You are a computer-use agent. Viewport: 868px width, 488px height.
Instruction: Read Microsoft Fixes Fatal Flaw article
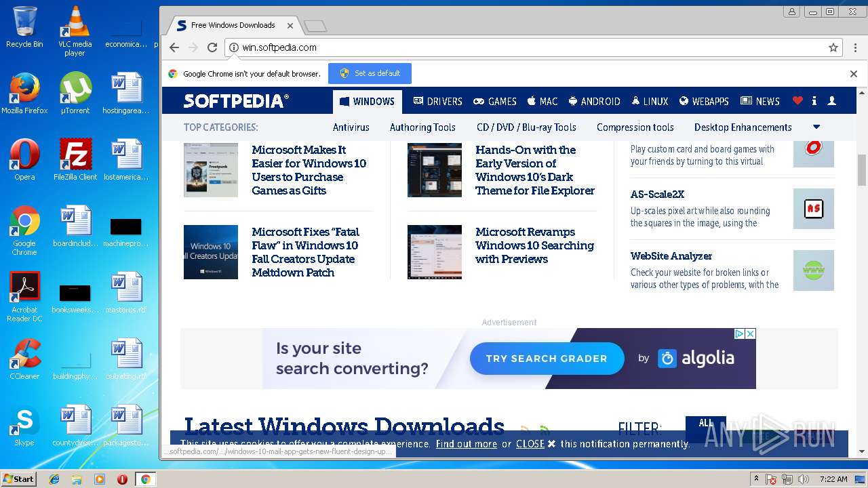pos(305,252)
